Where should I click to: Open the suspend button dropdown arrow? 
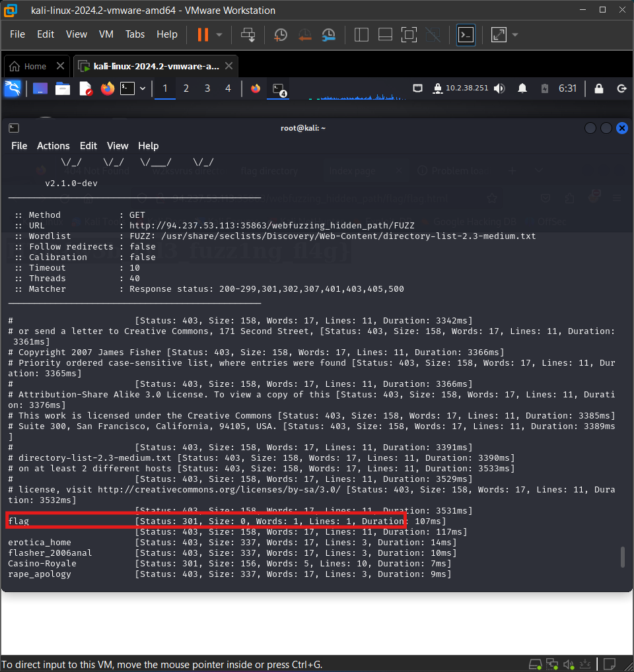click(218, 34)
